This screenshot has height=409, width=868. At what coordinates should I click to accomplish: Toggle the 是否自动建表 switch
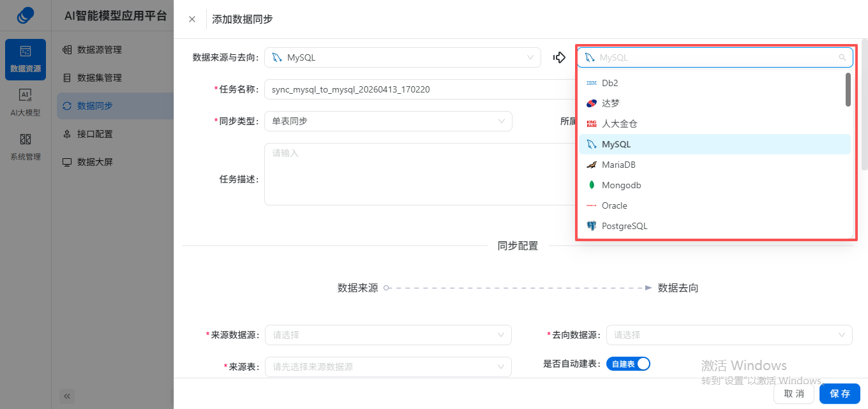(x=628, y=364)
